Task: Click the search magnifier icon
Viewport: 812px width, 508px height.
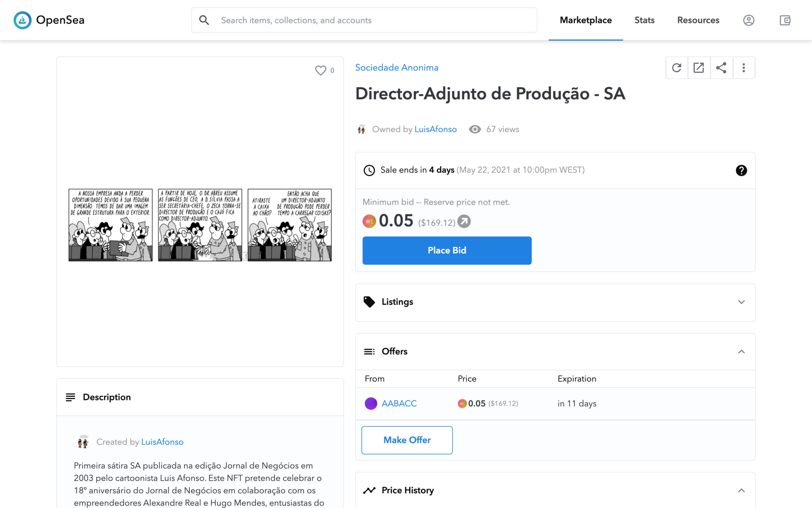Action: pyautogui.click(x=204, y=20)
